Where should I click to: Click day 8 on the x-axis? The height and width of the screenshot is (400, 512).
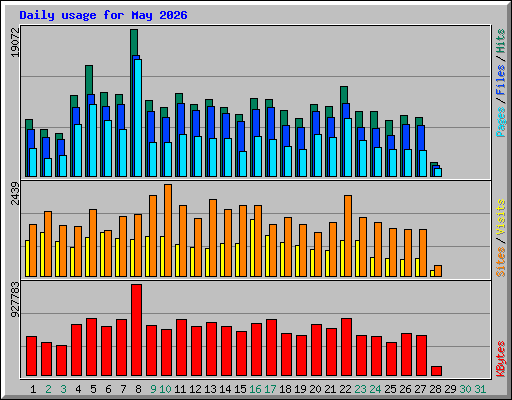pyautogui.click(x=138, y=389)
